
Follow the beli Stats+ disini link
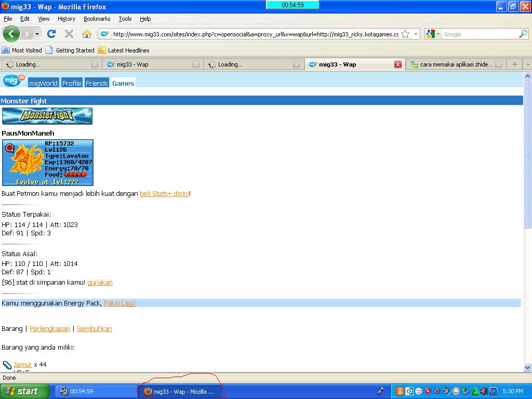tap(164, 194)
